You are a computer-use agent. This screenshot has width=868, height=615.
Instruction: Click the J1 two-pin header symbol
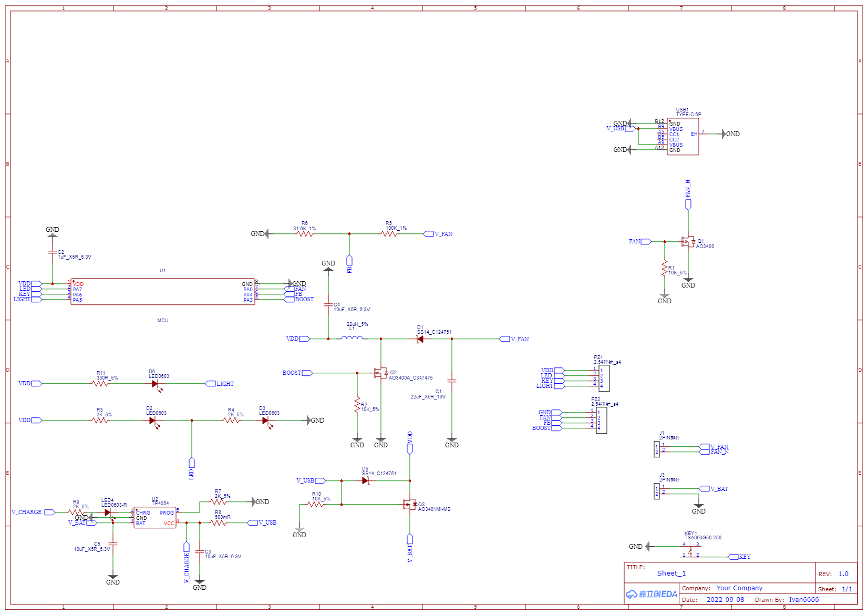(x=657, y=449)
